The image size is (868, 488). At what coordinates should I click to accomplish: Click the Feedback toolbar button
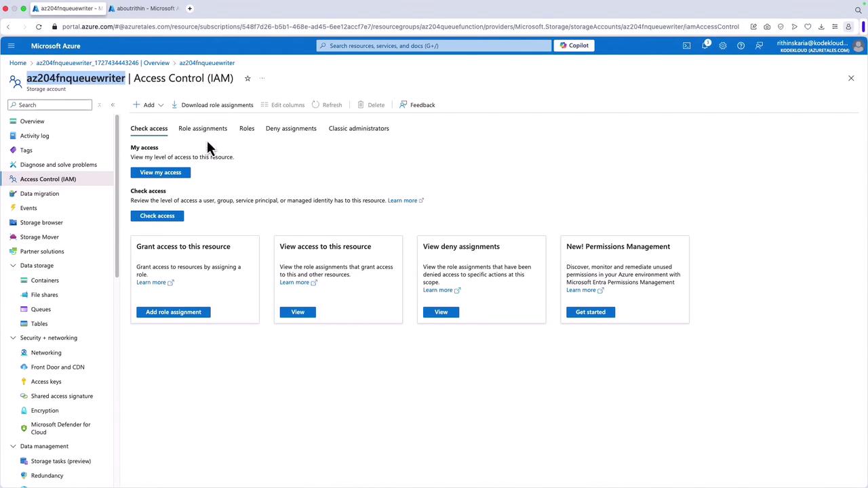[x=417, y=105]
